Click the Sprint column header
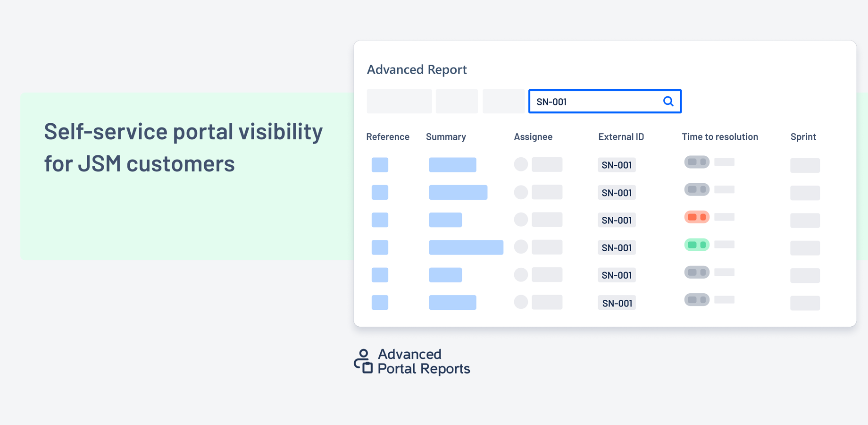Viewport: 868px width, 425px height. pyautogui.click(x=803, y=137)
